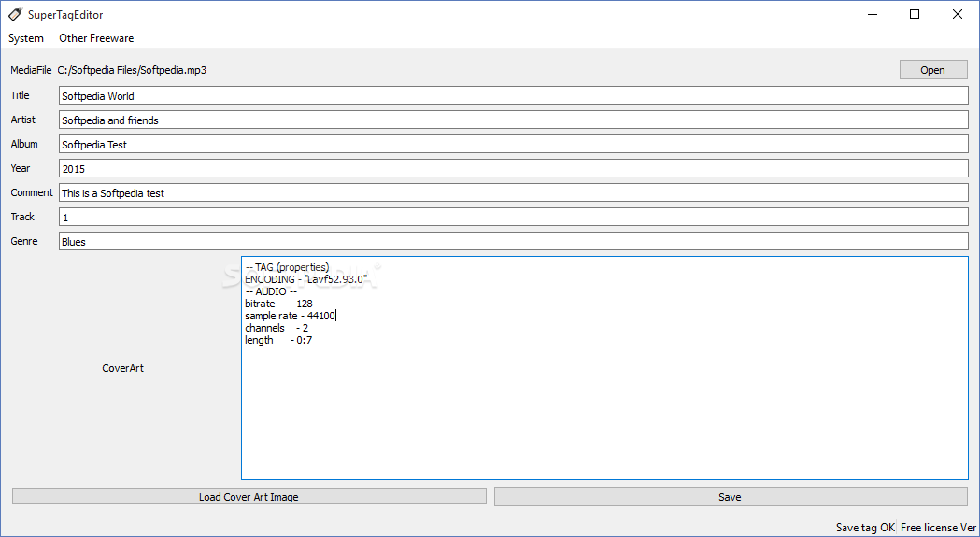
Task: Click the MediaFile label
Action: [31, 70]
